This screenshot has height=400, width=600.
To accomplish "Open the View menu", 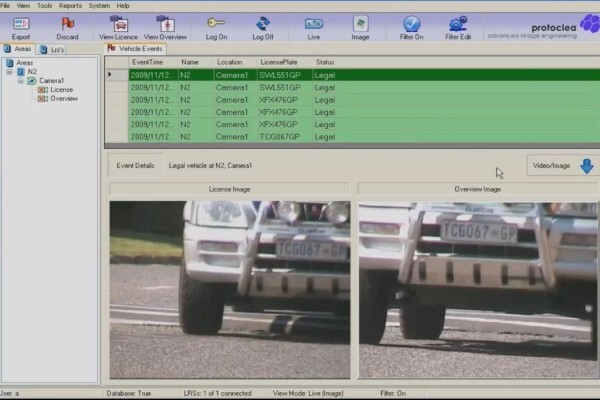I will pos(23,6).
